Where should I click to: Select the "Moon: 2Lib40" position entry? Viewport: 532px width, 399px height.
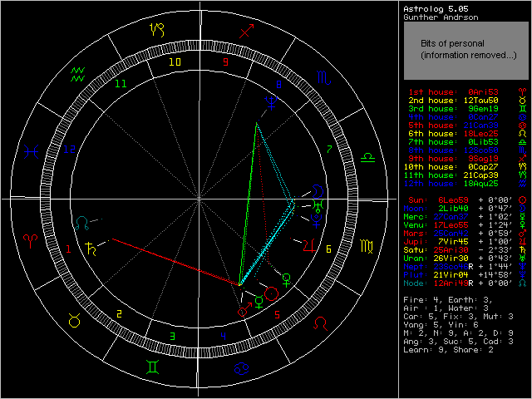pos(465,209)
